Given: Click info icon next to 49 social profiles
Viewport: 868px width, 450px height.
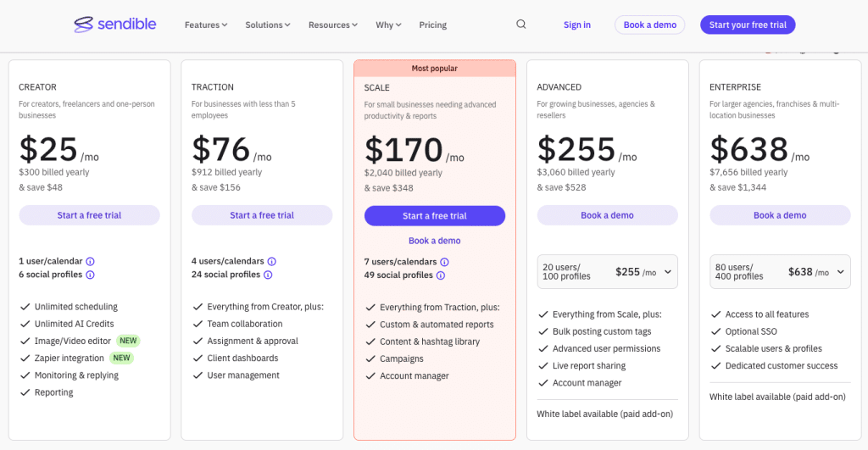Looking at the screenshot, I should point(441,275).
